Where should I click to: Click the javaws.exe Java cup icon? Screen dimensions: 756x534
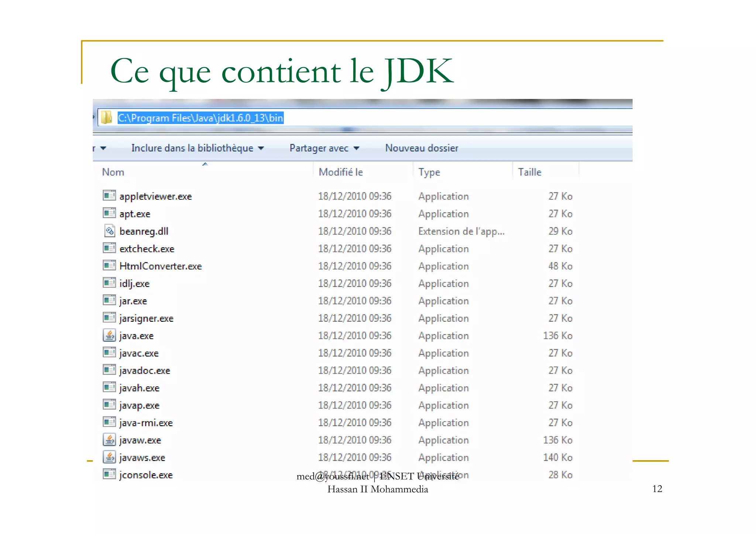(x=109, y=457)
